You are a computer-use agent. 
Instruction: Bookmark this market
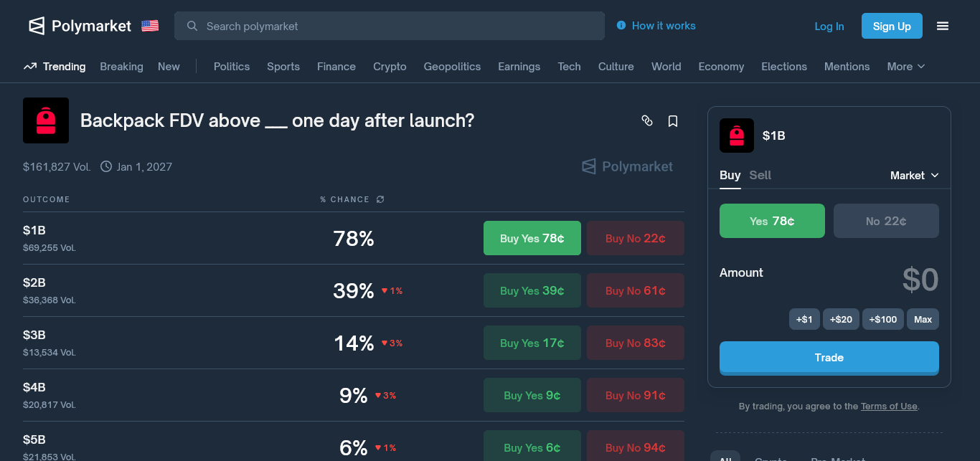673,121
